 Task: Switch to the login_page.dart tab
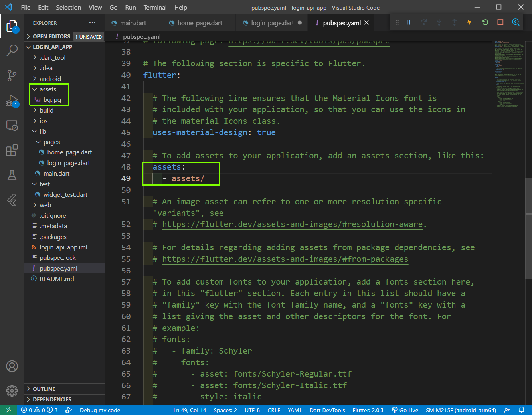tap(272, 23)
